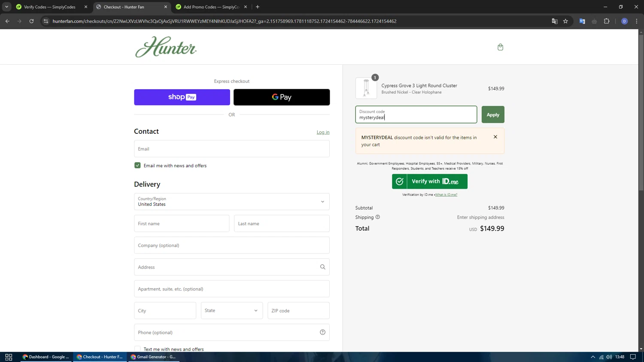Open Gmail Generator taskbar window

coord(154,357)
